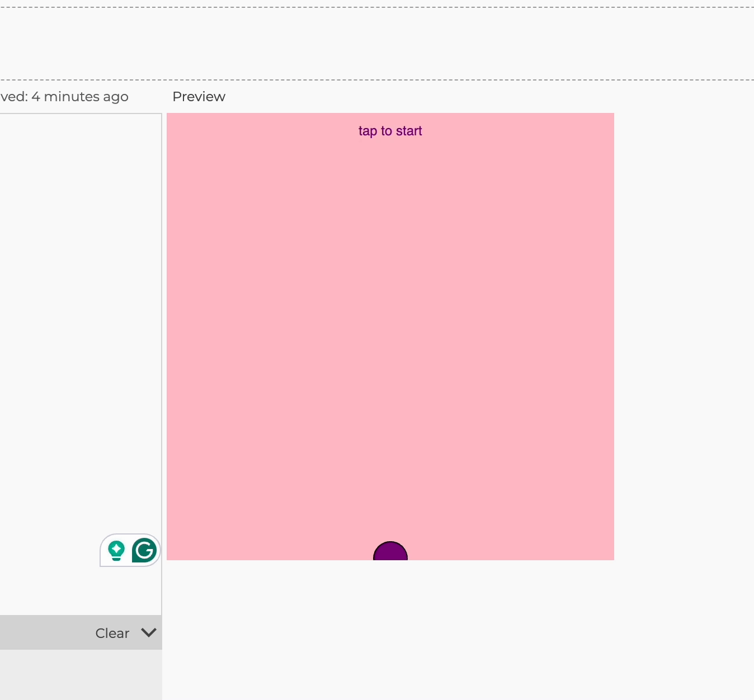Image resolution: width=754 pixels, height=700 pixels.
Task: Click the purple ball in the preview
Action: pos(390,552)
